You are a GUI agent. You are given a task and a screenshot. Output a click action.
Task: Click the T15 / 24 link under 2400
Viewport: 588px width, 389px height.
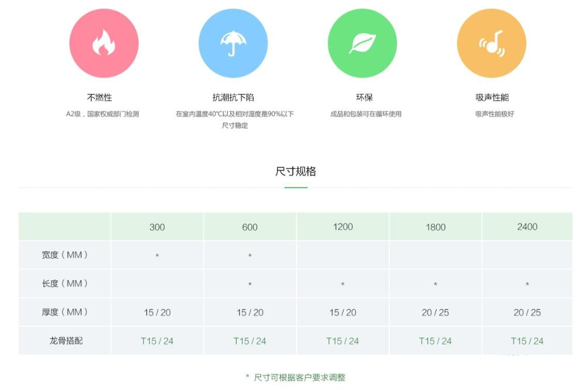527,341
